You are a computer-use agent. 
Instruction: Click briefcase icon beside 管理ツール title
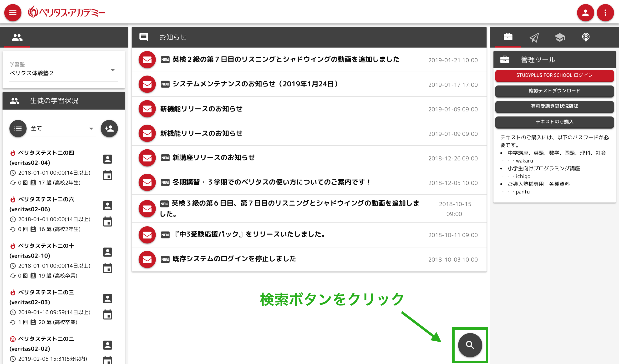[505, 60]
